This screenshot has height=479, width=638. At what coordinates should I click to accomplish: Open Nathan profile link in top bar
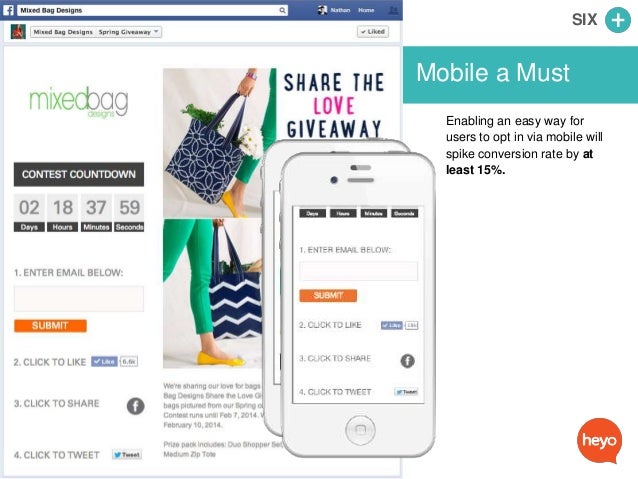click(340, 10)
